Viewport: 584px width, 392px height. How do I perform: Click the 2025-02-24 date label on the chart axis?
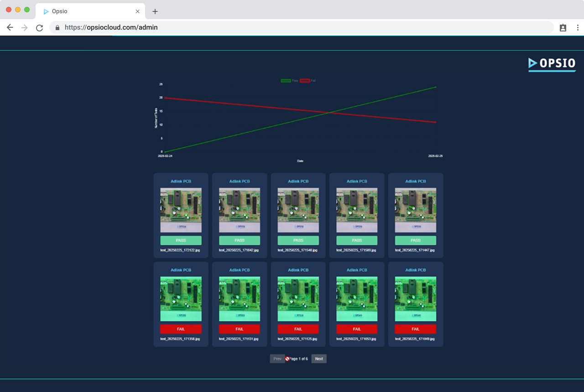point(165,156)
